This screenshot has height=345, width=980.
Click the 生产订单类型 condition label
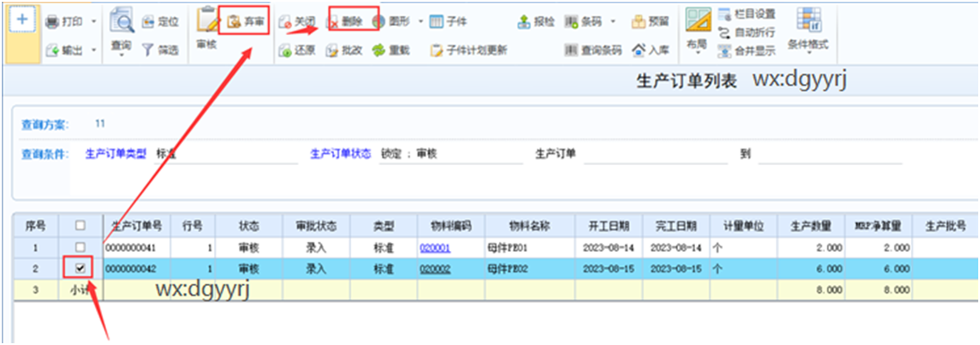pyautogui.click(x=116, y=154)
